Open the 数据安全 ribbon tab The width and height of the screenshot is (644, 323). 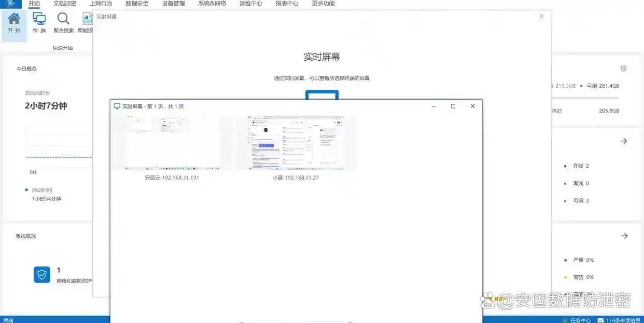137,4
